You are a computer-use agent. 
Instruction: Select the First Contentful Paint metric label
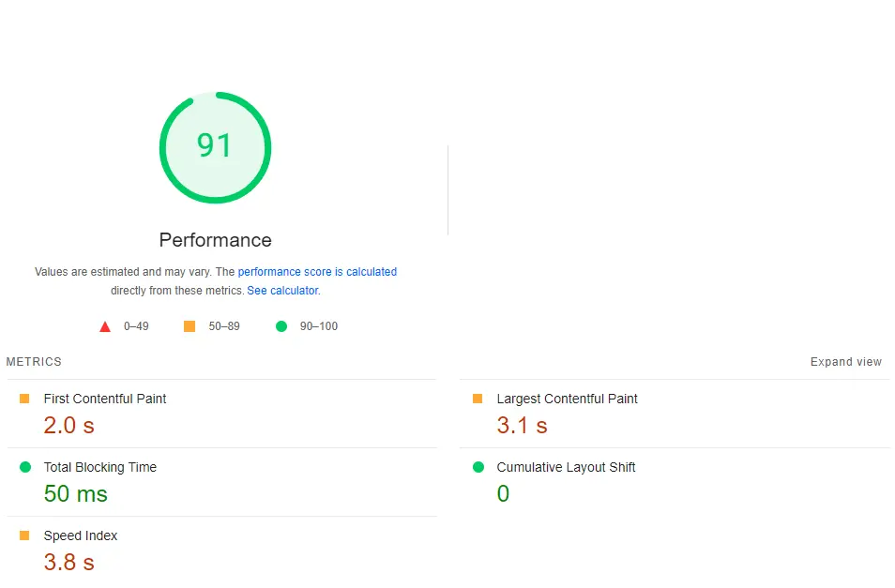tap(105, 399)
